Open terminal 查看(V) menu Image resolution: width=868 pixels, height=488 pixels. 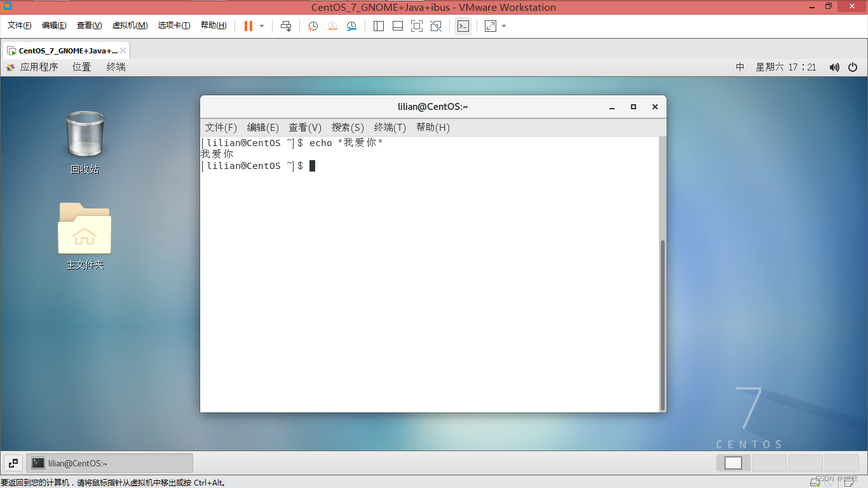305,127
